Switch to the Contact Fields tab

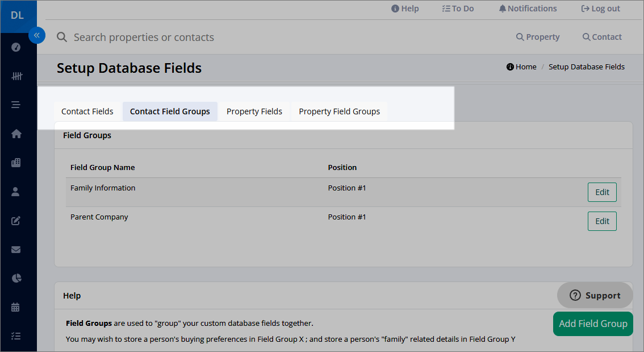87,111
